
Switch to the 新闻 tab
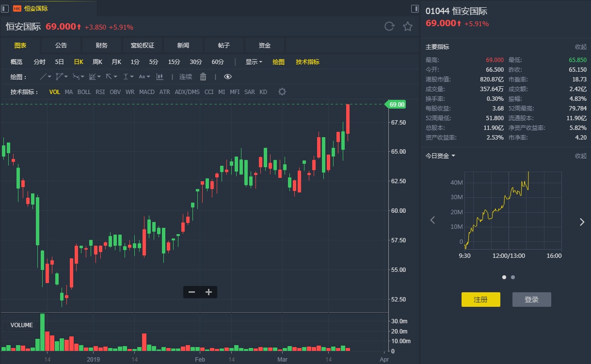click(183, 45)
